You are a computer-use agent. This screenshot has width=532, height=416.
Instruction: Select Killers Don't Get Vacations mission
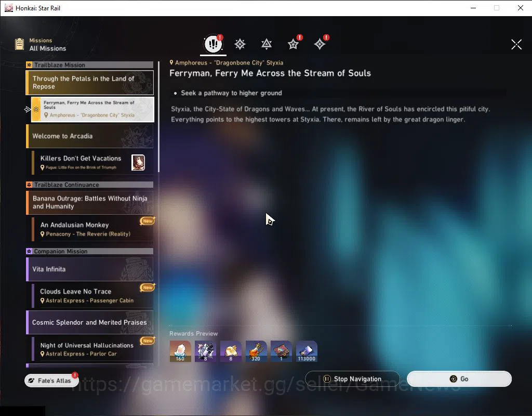point(92,162)
